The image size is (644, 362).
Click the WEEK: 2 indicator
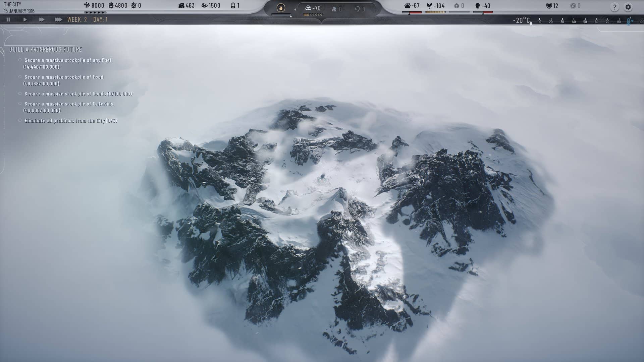tap(77, 20)
